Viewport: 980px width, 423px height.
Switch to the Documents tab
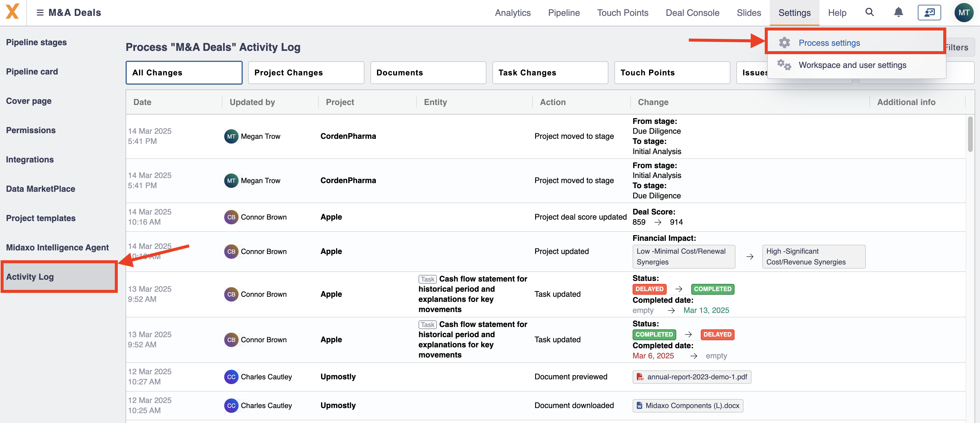click(428, 72)
